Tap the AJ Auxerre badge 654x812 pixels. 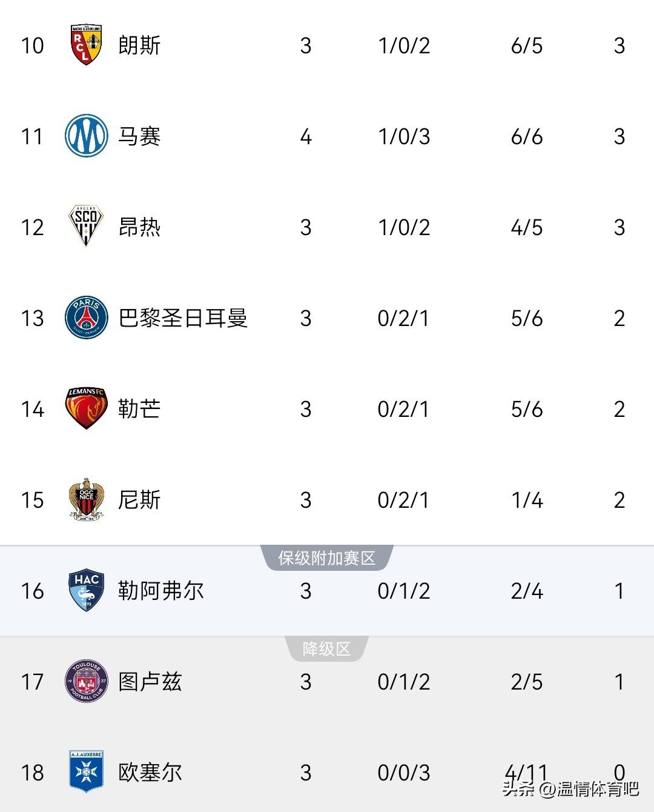[x=87, y=772]
